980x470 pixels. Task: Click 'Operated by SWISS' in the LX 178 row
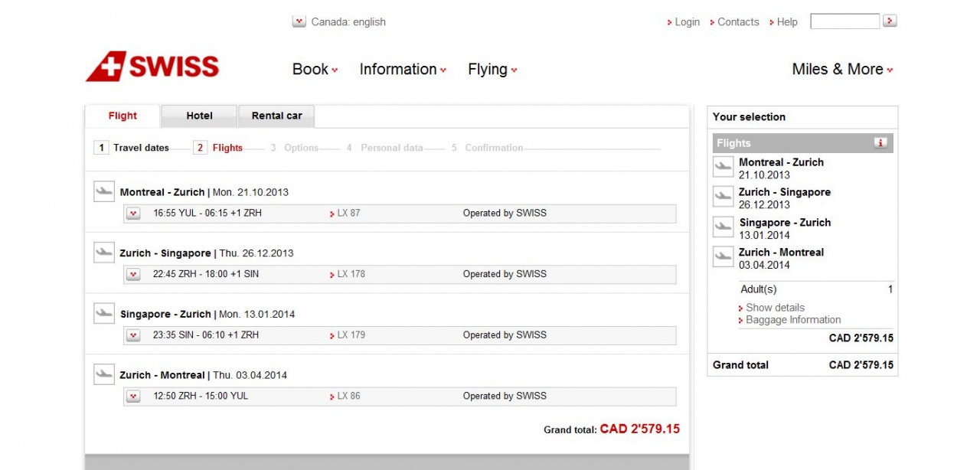click(x=505, y=274)
